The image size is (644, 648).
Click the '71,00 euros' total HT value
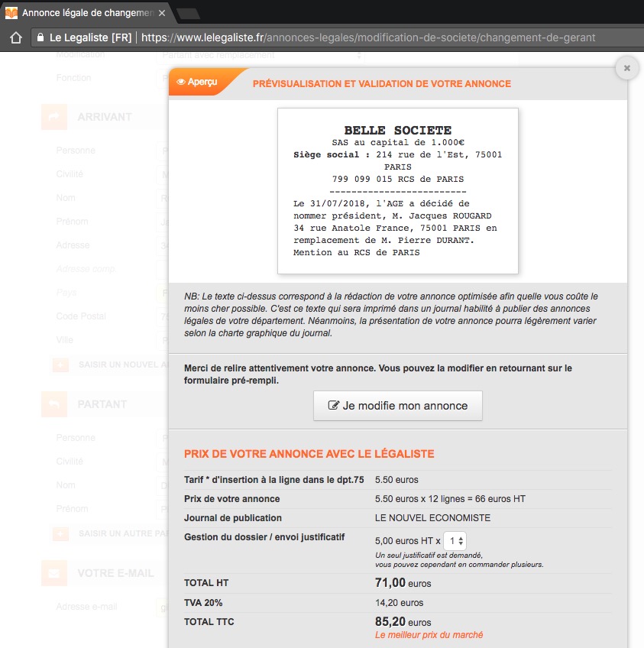403,583
